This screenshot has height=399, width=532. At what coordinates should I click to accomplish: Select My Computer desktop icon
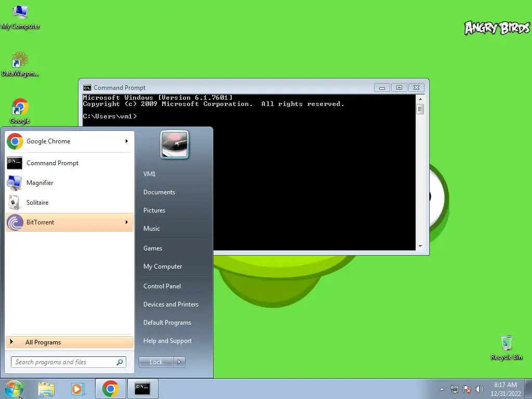point(20,17)
